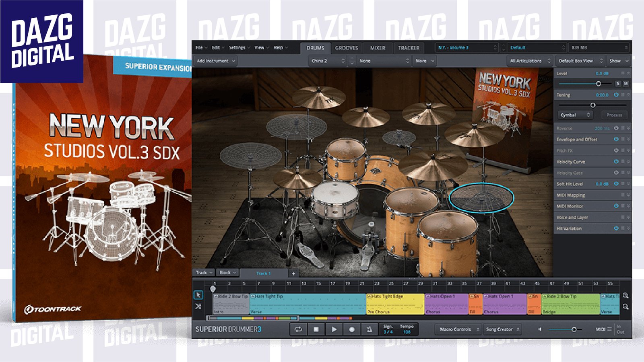Start playback with the Play button
Viewport: 644px width, 362px height.
point(334,329)
